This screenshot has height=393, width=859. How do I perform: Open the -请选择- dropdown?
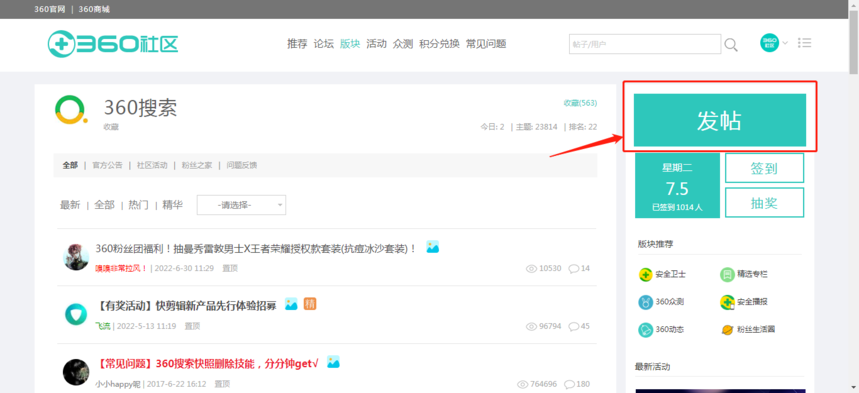pos(241,205)
